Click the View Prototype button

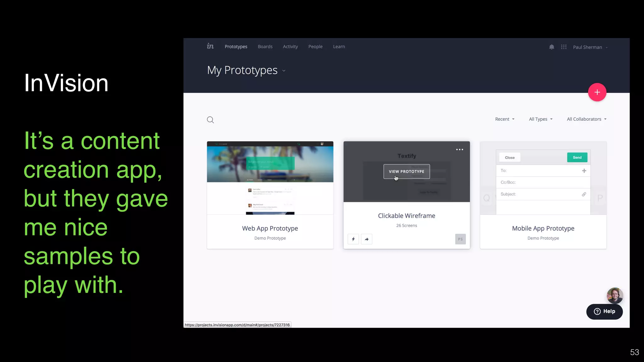407,172
